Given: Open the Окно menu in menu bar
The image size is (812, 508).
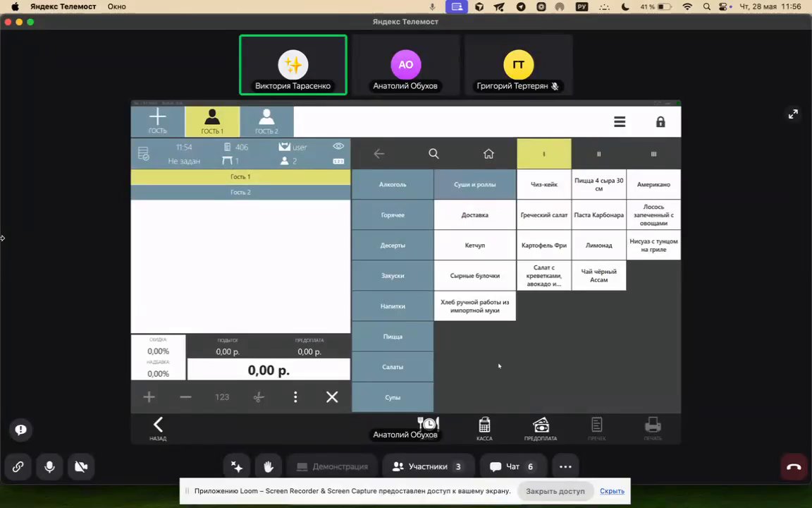Looking at the screenshot, I should (x=116, y=7).
